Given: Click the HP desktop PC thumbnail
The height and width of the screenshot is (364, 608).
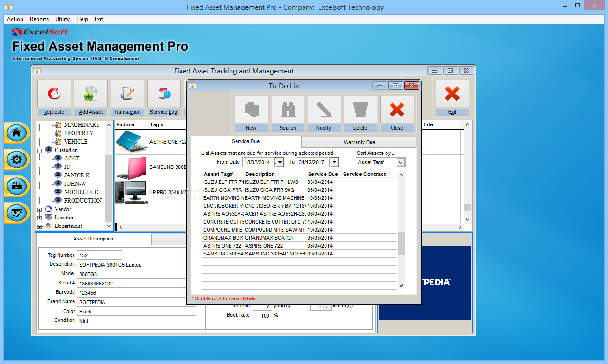Looking at the screenshot, I should click(x=131, y=192).
